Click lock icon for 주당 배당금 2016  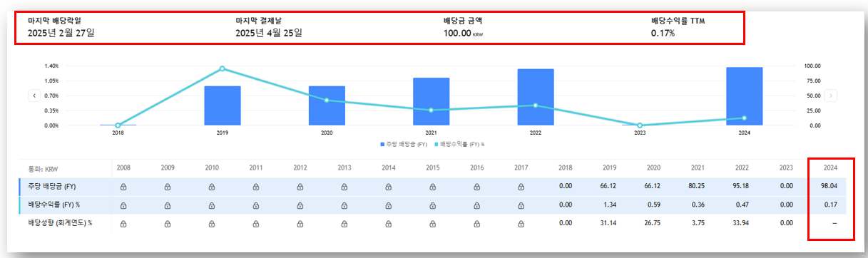476,187
